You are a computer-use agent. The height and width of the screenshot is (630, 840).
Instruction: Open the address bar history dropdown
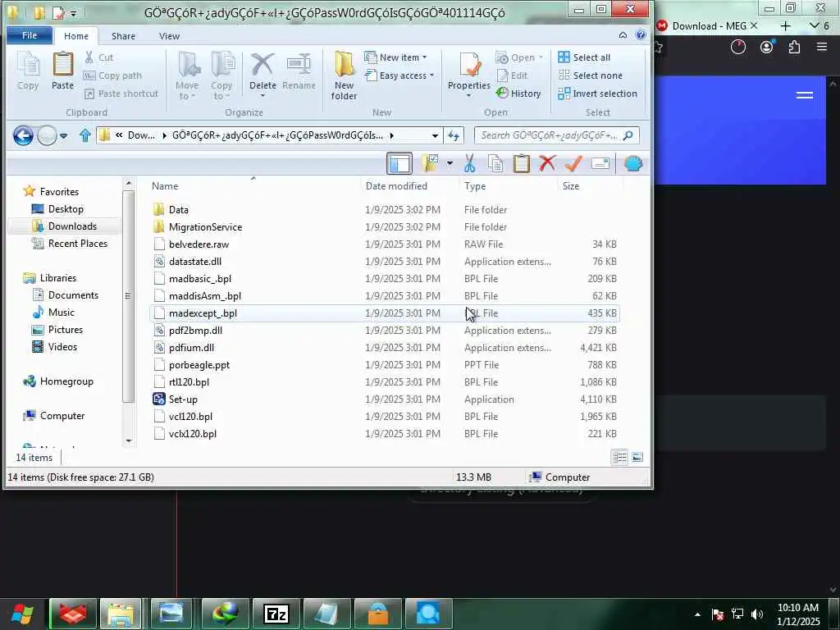tap(435, 135)
